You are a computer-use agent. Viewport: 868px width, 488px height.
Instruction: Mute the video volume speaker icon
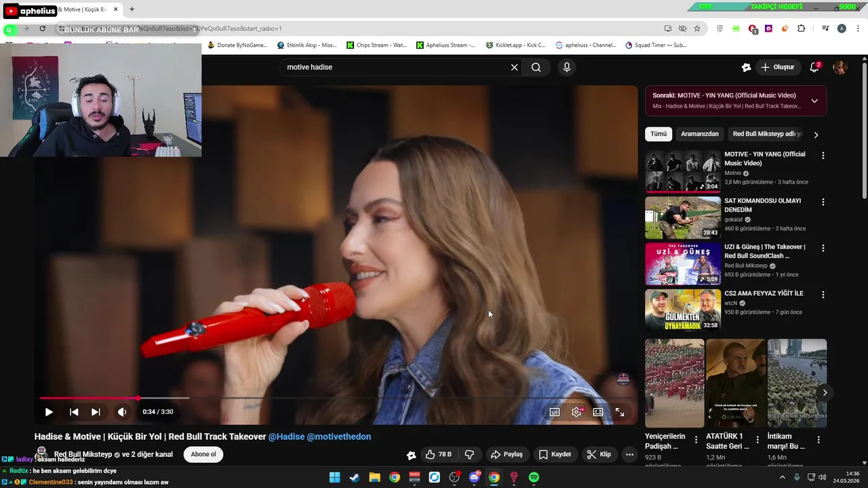[122, 412]
